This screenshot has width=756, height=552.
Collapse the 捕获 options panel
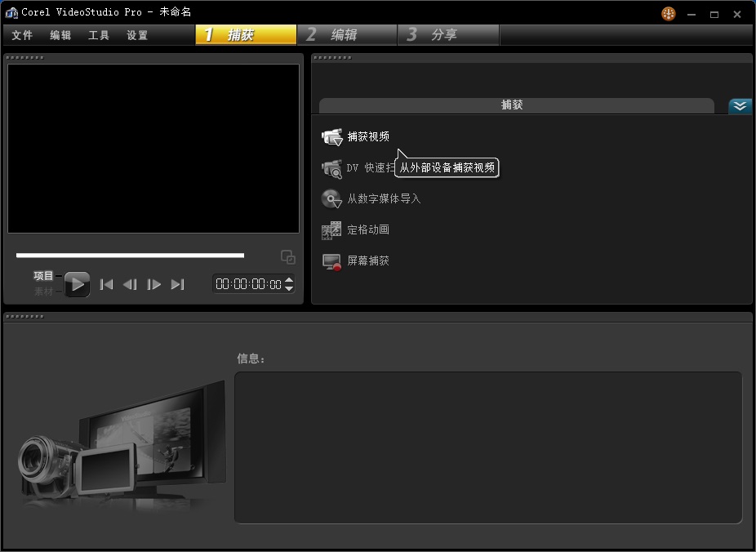coord(740,106)
